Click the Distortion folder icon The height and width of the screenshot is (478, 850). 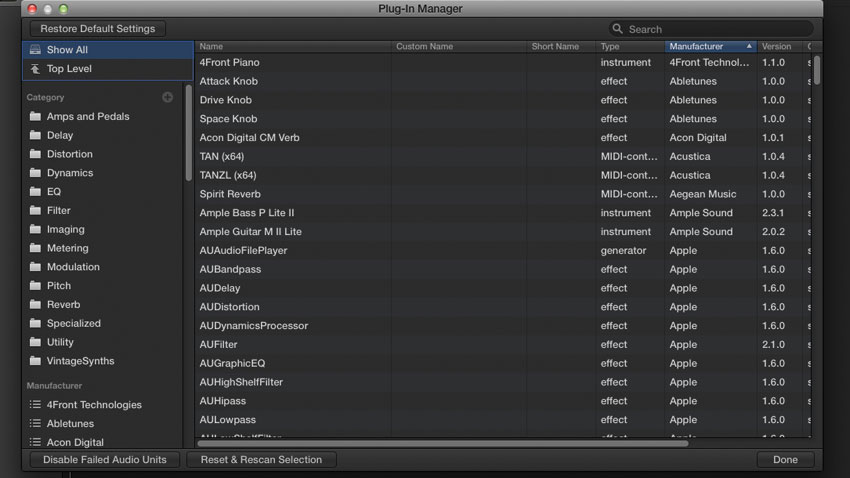(x=35, y=154)
